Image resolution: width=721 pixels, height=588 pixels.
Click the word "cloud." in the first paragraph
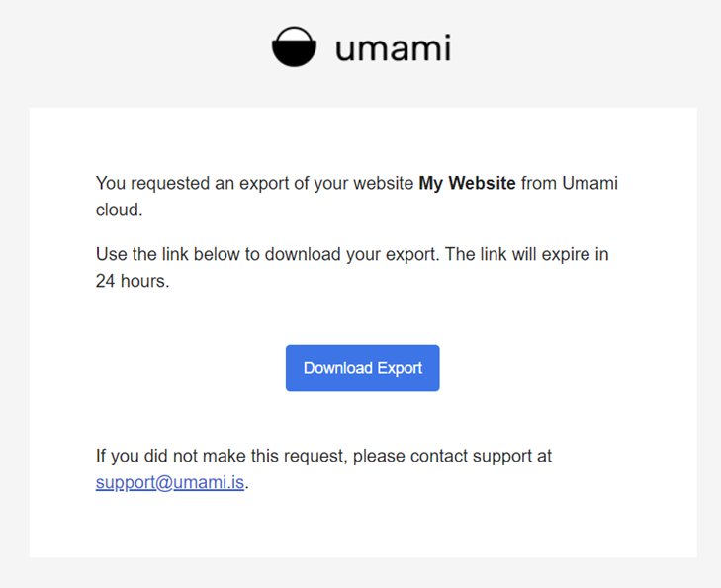[119, 210]
